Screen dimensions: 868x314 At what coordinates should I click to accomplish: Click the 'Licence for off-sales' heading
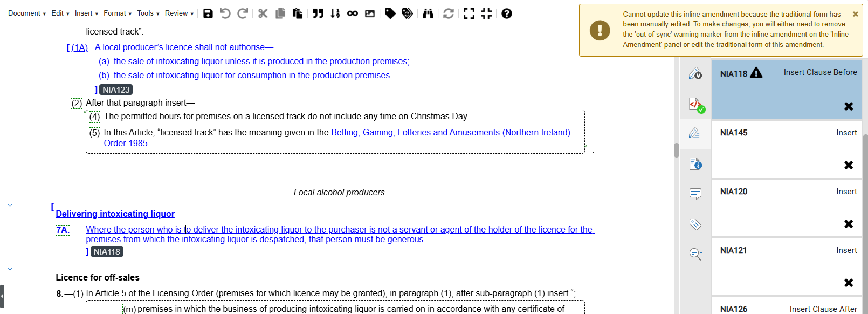(98, 278)
